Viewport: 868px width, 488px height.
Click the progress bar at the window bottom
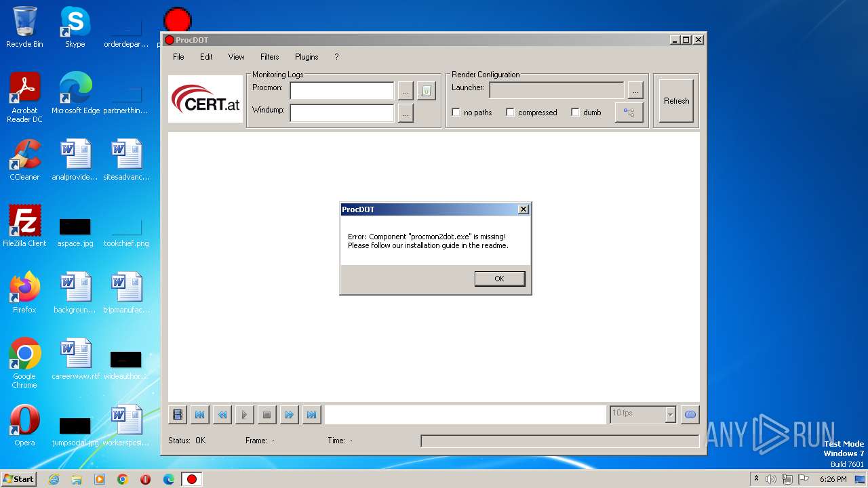click(559, 441)
